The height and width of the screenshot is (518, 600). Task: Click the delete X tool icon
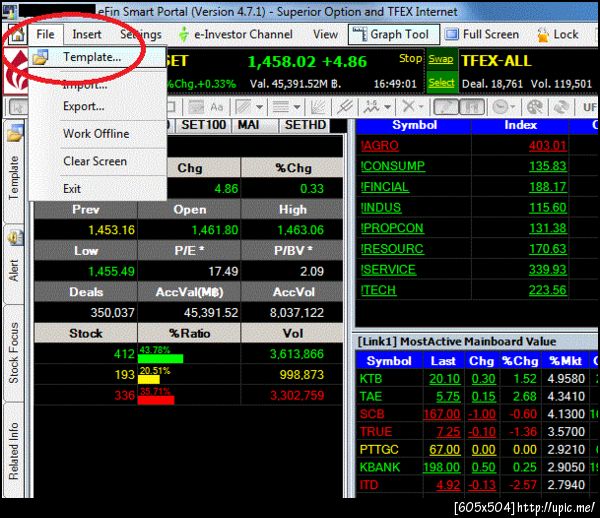point(408,107)
